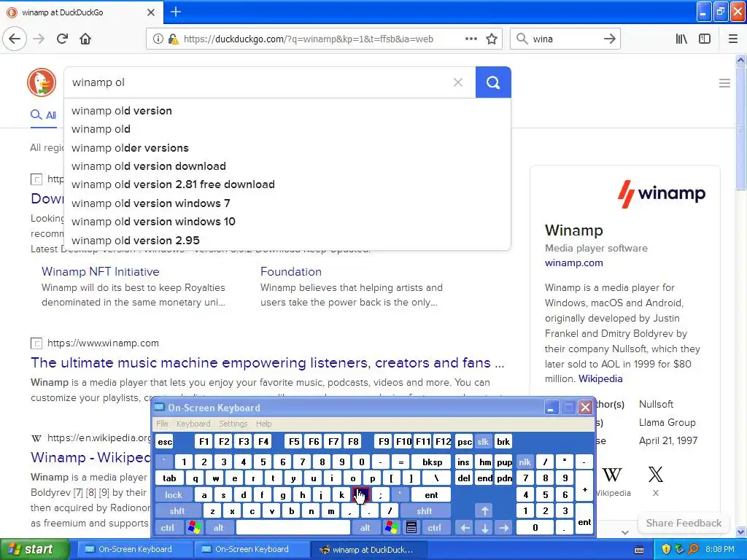Click the esc key on keyboard
747x560 pixels.
click(x=165, y=442)
